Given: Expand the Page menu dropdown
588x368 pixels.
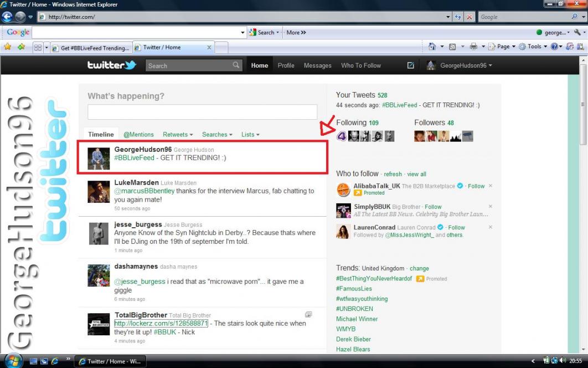Looking at the screenshot, I should 513,47.
